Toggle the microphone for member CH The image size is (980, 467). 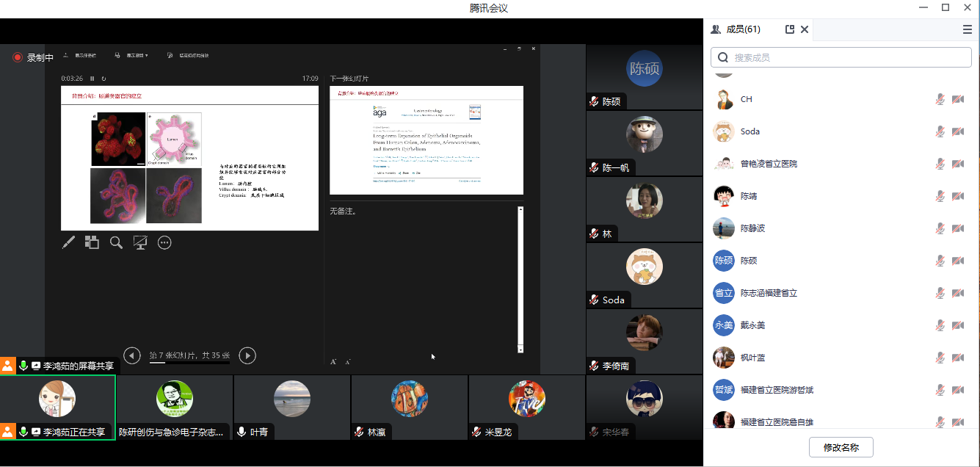click(x=940, y=99)
